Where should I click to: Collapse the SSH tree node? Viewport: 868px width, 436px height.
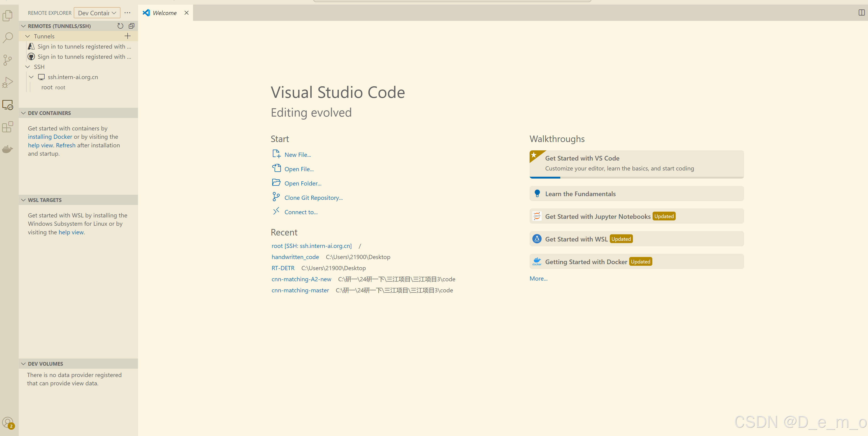[28, 67]
